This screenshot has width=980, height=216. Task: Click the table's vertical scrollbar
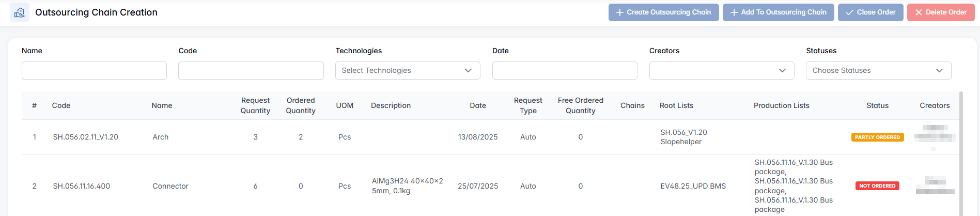point(961,155)
